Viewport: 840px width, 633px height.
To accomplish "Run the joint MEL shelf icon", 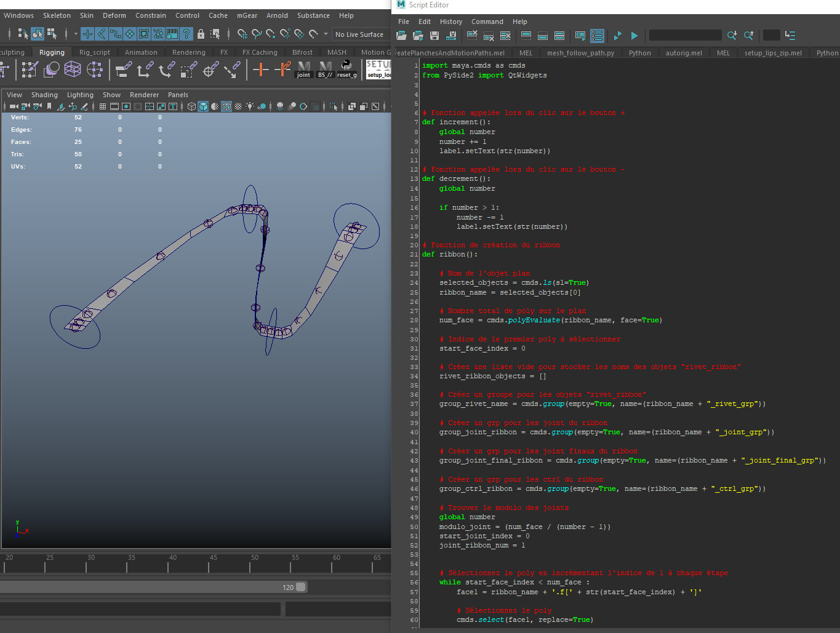I will click(x=303, y=68).
